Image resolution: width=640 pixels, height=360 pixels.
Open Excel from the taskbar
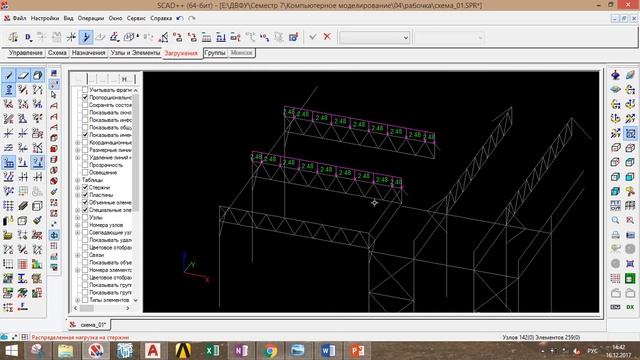click(x=213, y=351)
